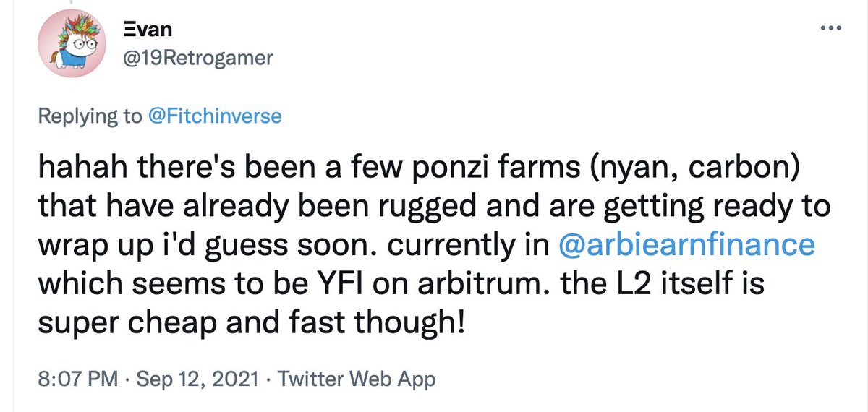Click the phrase "getting ready to" in tweet
The width and height of the screenshot is (868, 412).
point(732,208)
